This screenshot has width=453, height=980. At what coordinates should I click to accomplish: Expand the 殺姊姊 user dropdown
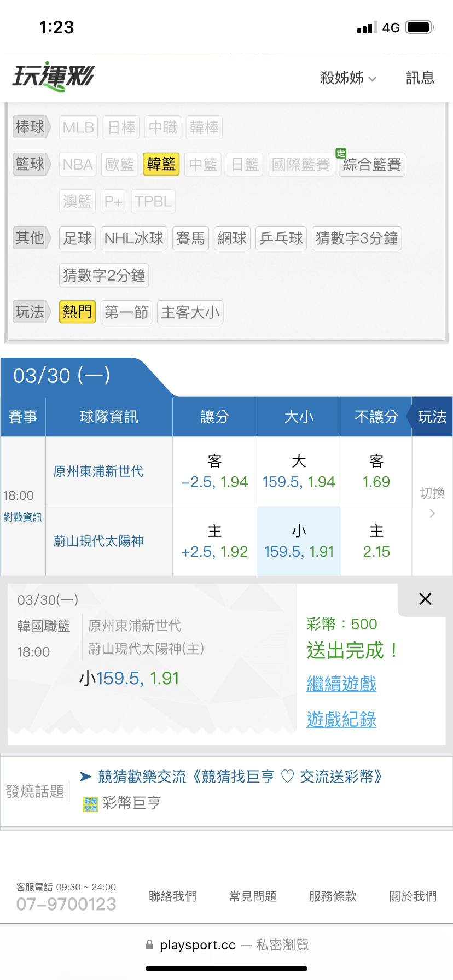click(349, 78)
